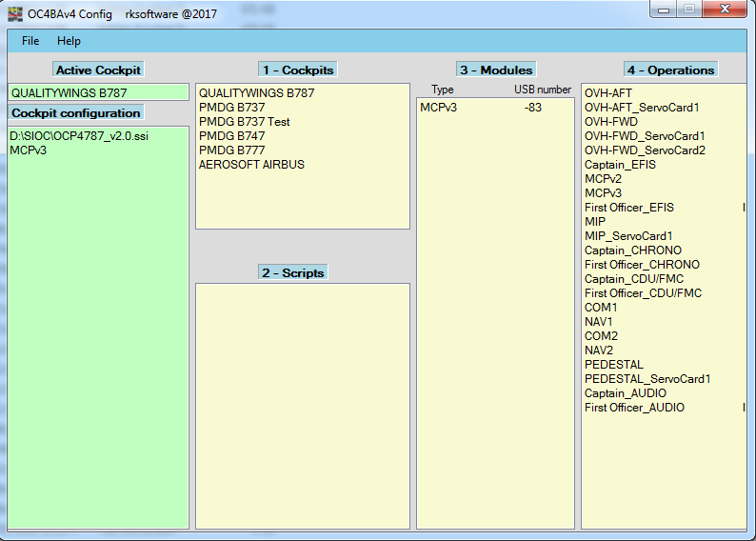This screenshot has height=541, width=756.
Task: Select PMDG B737 Test cockpit
Action: 244,122
